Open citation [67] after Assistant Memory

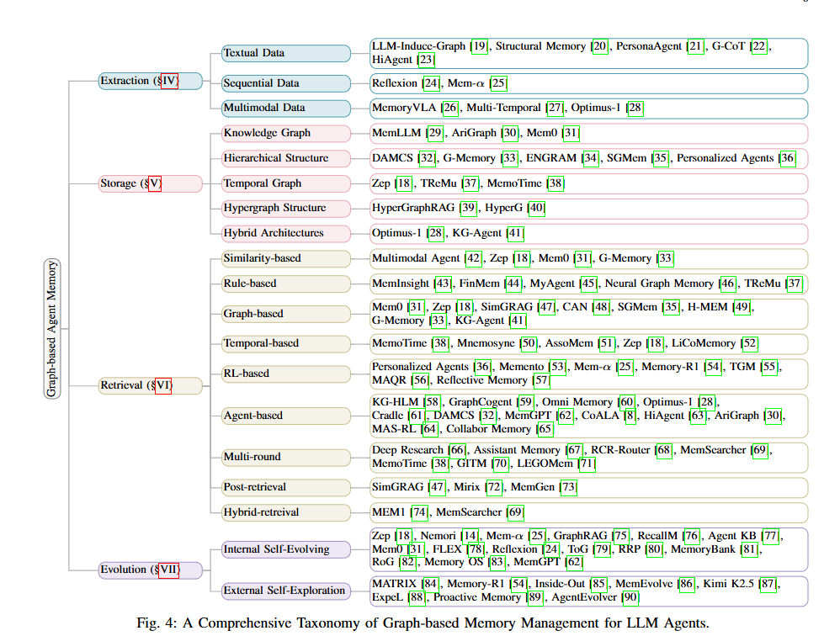[x=574, y=451]
